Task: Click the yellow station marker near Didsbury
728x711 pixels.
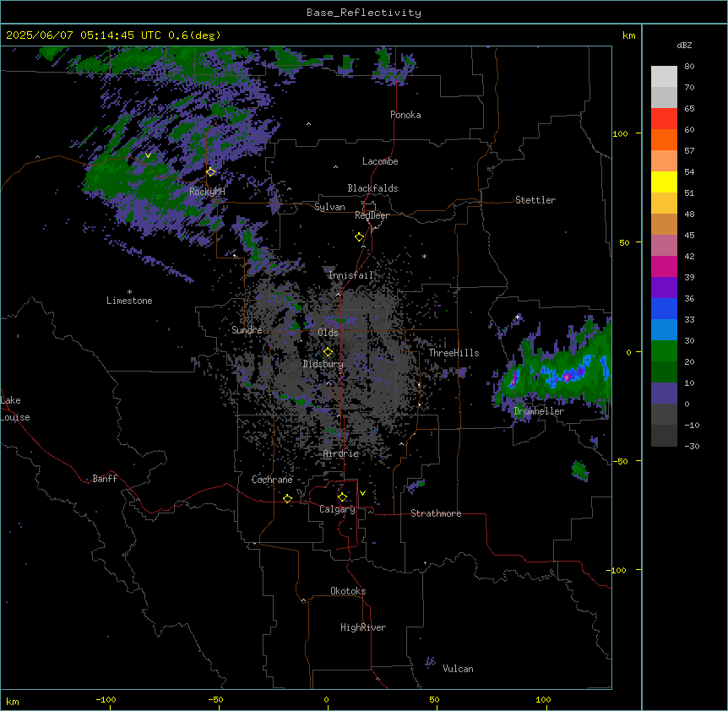Action: tap(328, 352)
